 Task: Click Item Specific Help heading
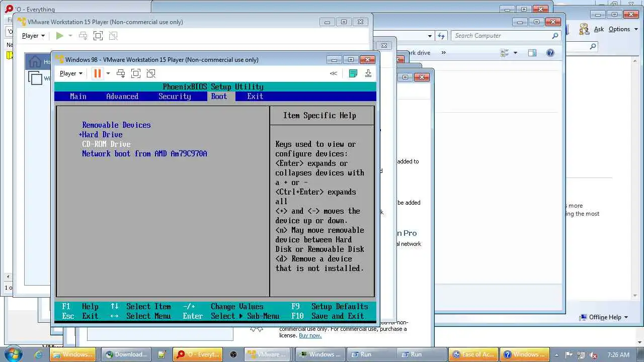click(319, 115)
